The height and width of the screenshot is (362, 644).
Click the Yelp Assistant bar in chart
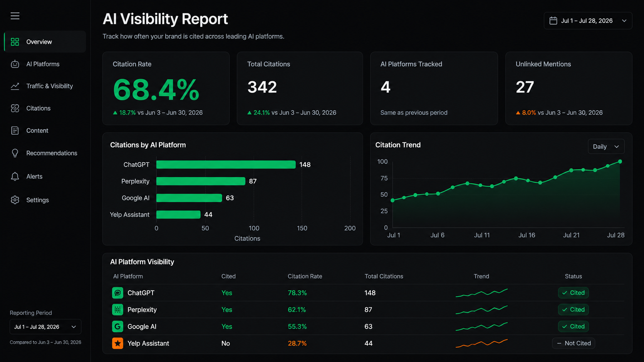[178, 214]
